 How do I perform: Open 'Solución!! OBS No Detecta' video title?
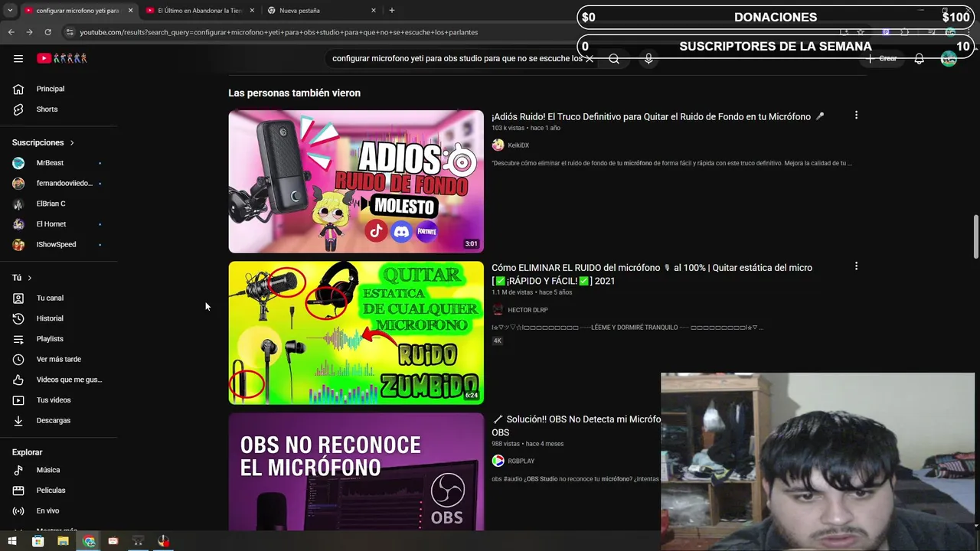click(576, 425)
